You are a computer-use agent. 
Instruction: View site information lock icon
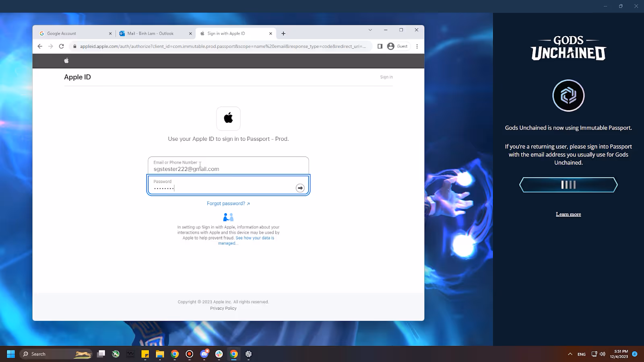click(74, 46)
